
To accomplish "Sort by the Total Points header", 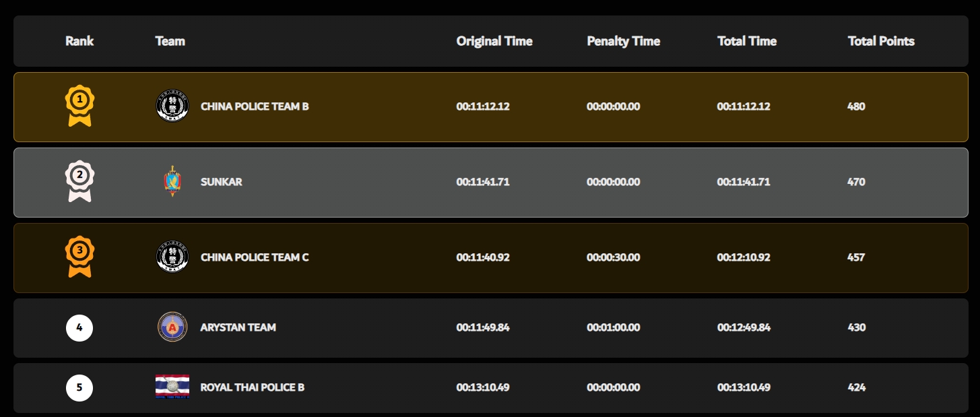I will (x=881, y=41).
